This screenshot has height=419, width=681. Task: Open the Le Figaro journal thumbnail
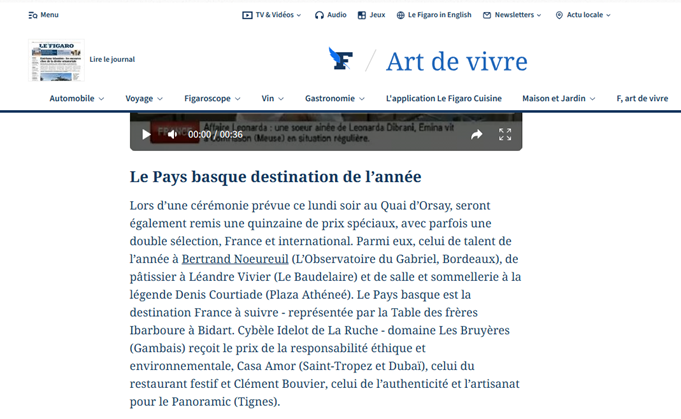(x=57, y=60)
